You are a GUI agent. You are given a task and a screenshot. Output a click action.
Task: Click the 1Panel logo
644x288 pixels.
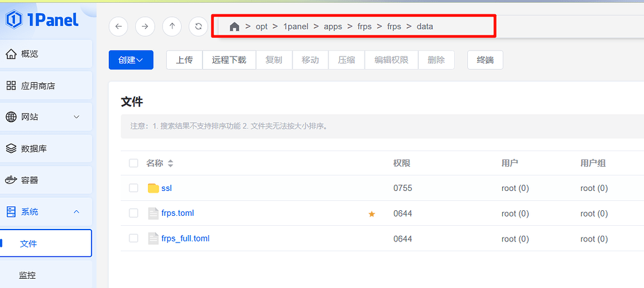point(42,19)
